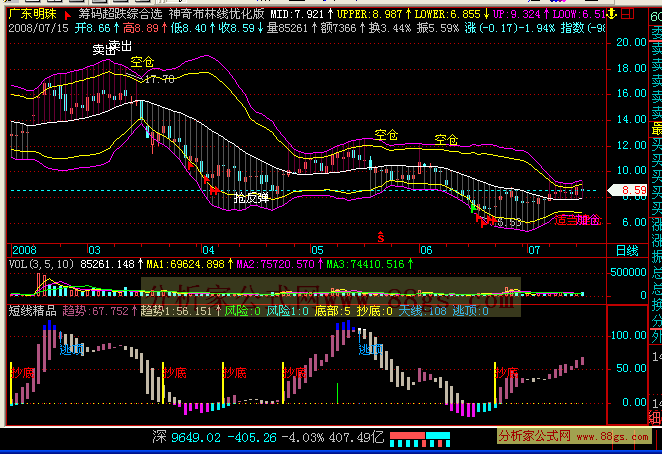
Task: Click the 50.00 oscillator axis label
Action: click(631, 368)
